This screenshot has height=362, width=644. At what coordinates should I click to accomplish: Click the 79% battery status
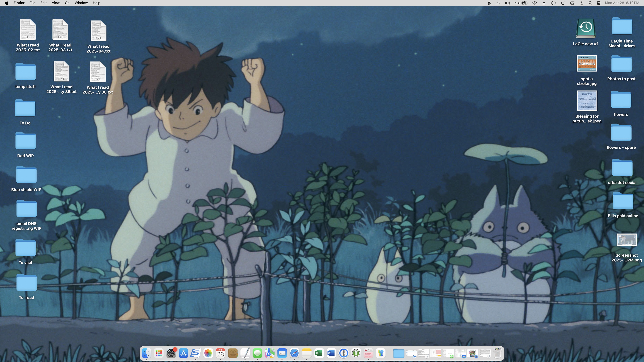(521, 3)
